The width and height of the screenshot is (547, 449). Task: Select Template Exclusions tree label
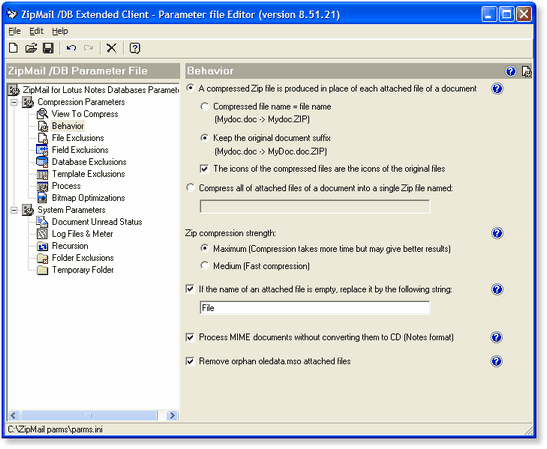point(88,174)
